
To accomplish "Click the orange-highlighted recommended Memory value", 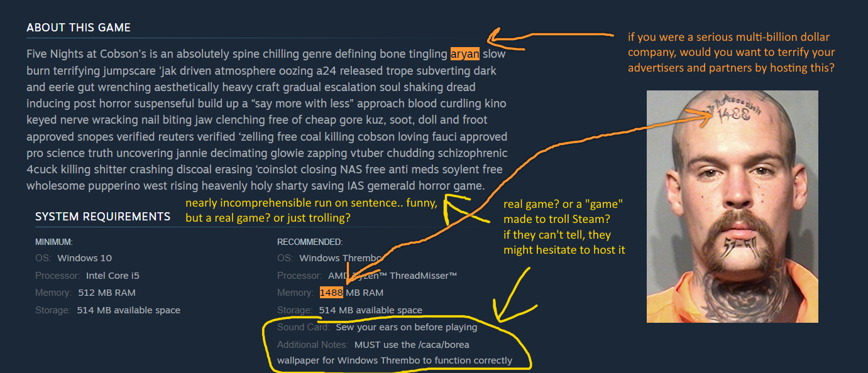I will (x=331, y=293).
